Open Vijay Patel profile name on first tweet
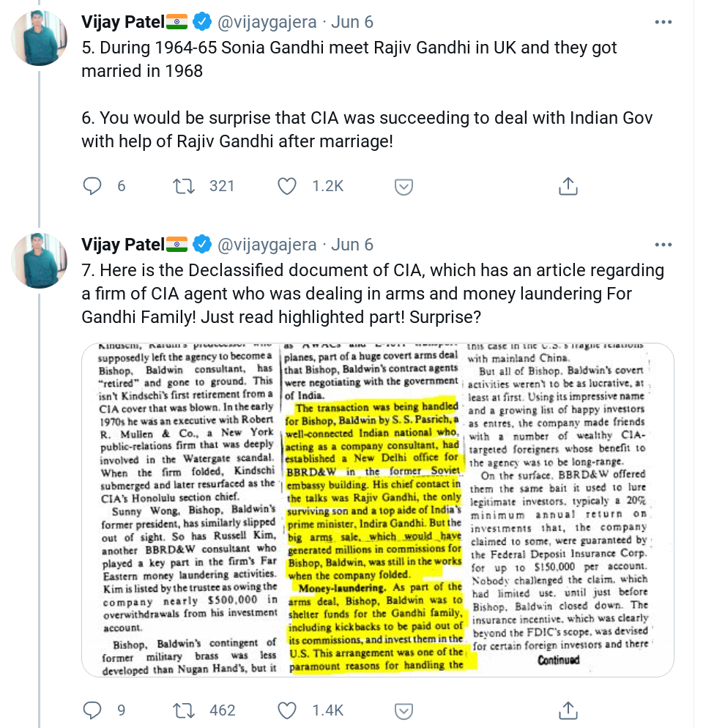 [122, 22]
